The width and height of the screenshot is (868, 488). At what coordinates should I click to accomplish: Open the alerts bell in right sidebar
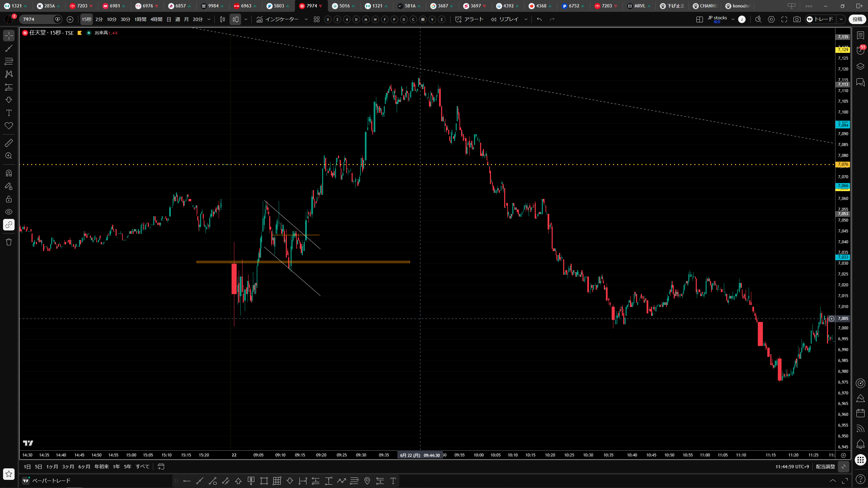[860, 444]
